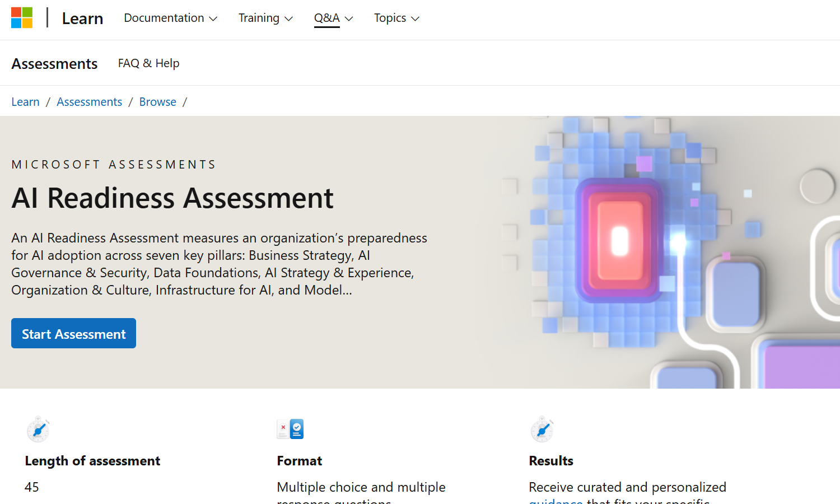Screen dimensions: 840x504
Task: Click the Results heading text
Action: (x=551, y=461)
